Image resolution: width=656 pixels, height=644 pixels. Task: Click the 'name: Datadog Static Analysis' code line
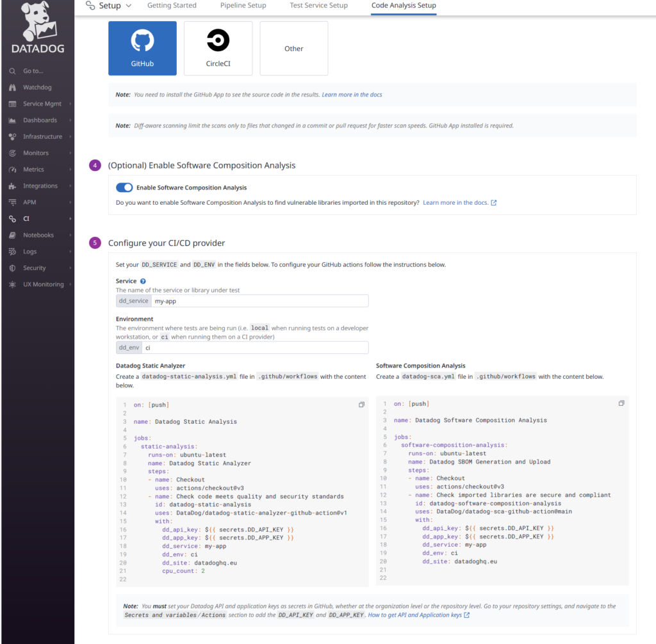point(185,422)
